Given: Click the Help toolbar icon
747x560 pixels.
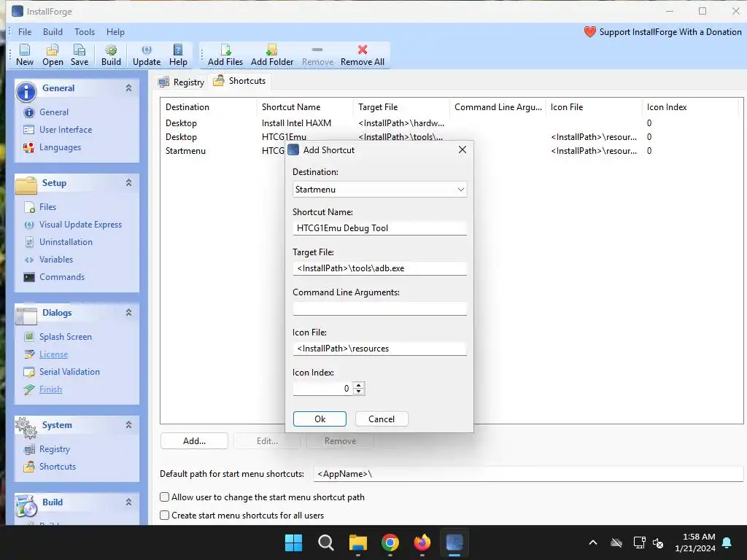Looking at the screenshot, I should [178, 55].
